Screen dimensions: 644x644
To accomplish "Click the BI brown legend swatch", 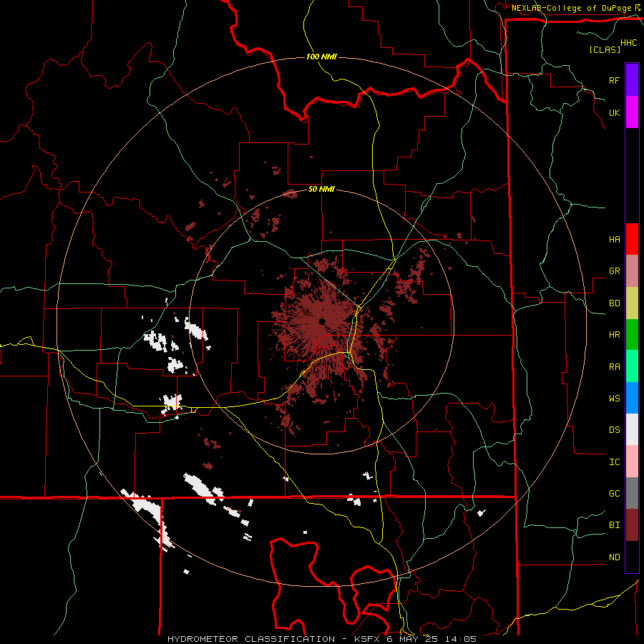I will coord(632,525).
